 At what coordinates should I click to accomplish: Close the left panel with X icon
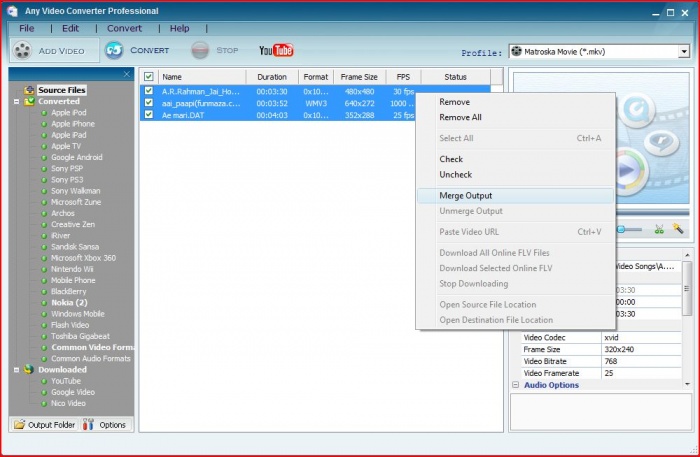(x=127, y=75)
